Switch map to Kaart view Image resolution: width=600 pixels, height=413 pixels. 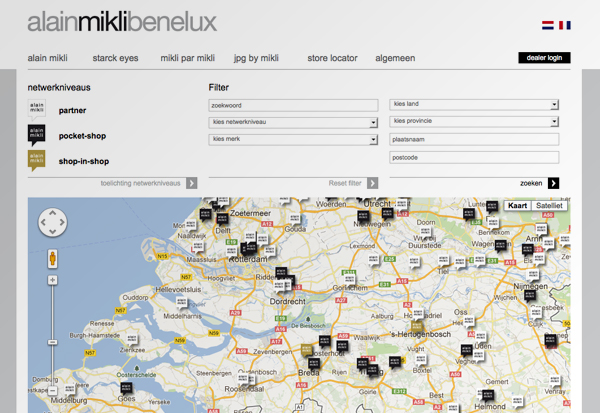[517, 206]
